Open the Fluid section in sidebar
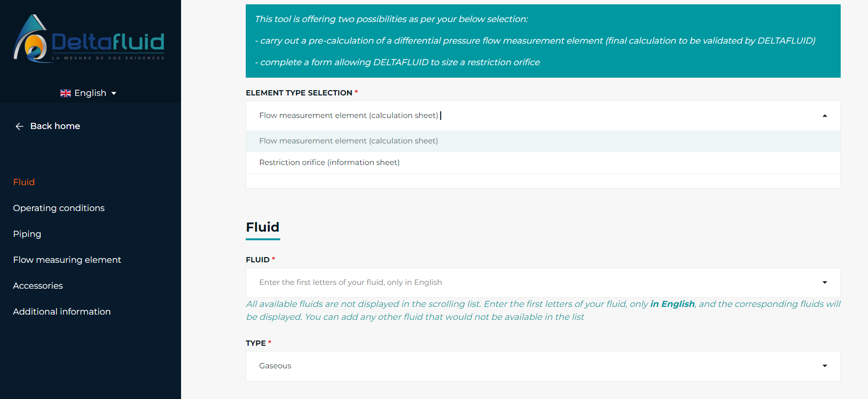This screenshot has height=399, width=868. 24,182
